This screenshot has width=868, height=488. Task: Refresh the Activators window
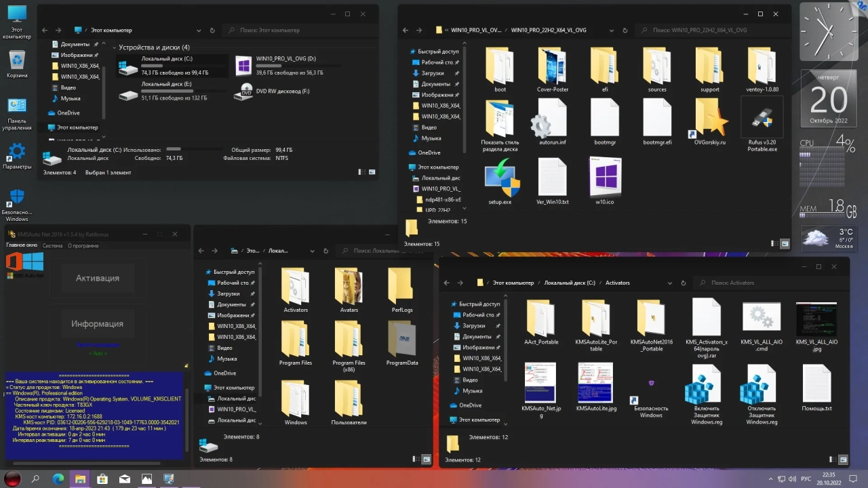[x=682, y=283]
